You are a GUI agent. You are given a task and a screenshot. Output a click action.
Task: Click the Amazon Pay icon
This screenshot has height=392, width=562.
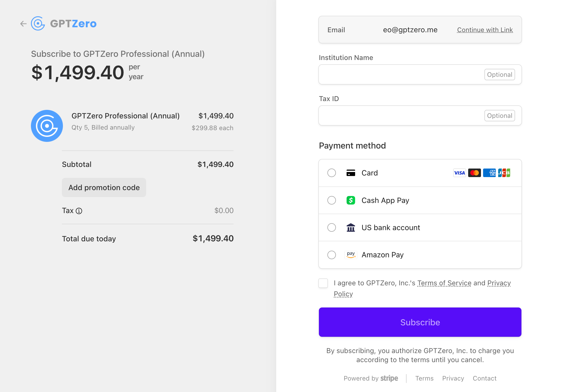point(351,255)
